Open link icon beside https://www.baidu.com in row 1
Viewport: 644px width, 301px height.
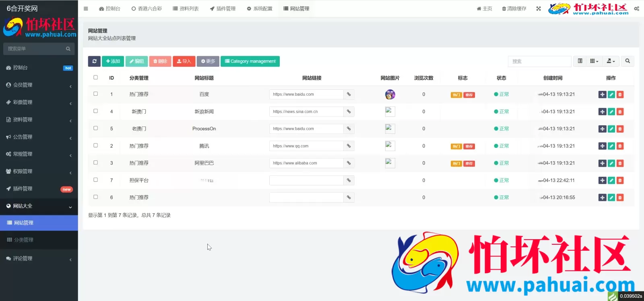[x=349, y=94]
